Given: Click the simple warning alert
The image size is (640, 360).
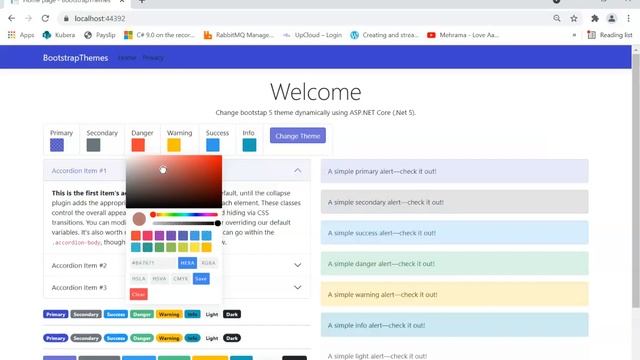Looking at the screenshot, I should point(454,294).
